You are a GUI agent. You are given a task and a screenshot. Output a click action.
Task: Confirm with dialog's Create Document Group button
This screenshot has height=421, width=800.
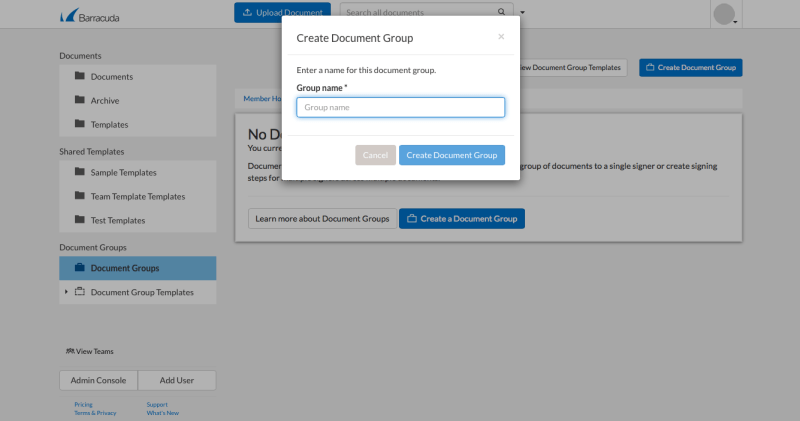click(451, 155)
